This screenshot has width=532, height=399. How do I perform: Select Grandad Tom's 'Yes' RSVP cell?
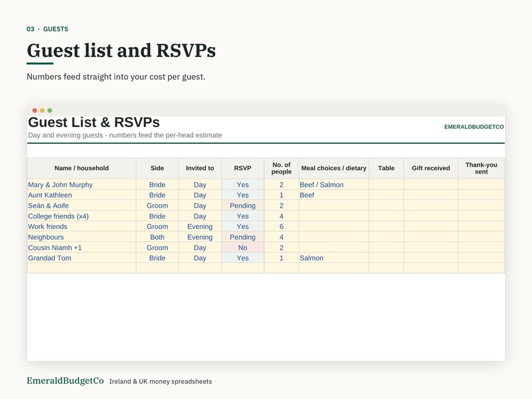(243, 258)
